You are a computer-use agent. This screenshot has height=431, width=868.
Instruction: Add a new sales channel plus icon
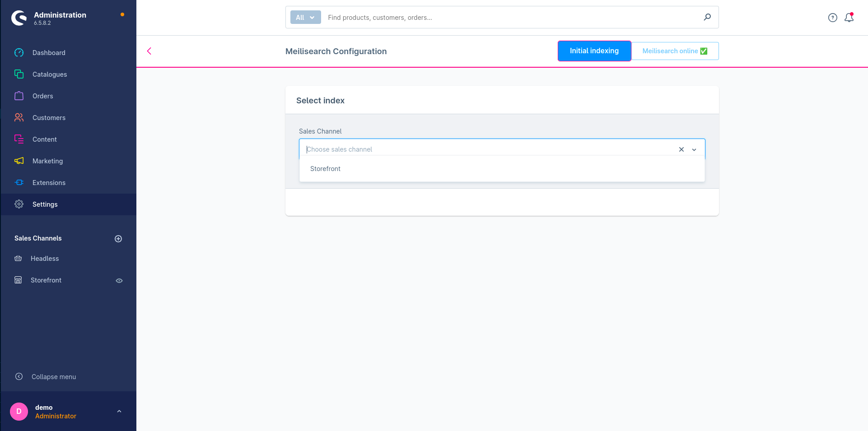click(x=118, y=239)
